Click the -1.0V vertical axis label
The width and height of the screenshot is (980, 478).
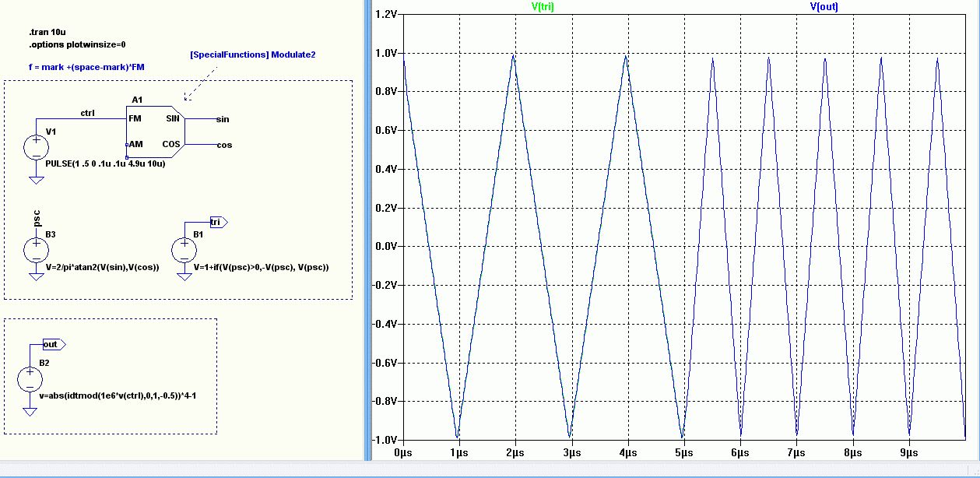tap(385, 440)
